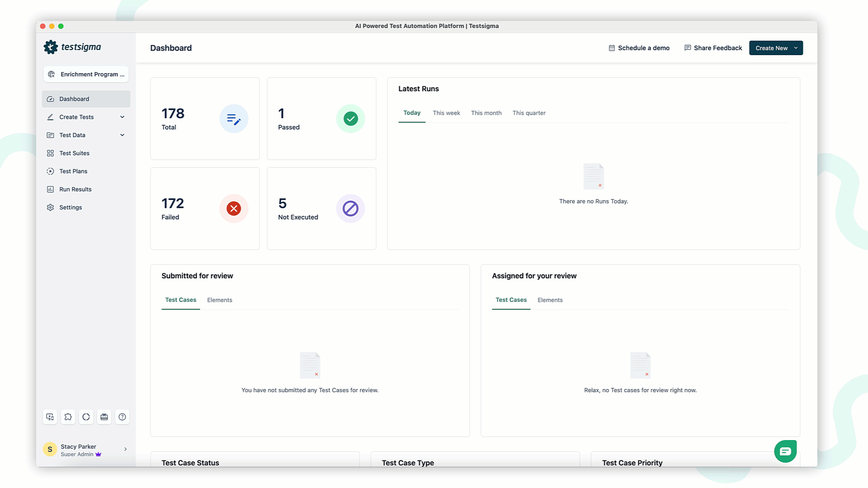Open the Create New dropdown arrow
This screenshot has height=488, width=868.
(x=796, y=48)
